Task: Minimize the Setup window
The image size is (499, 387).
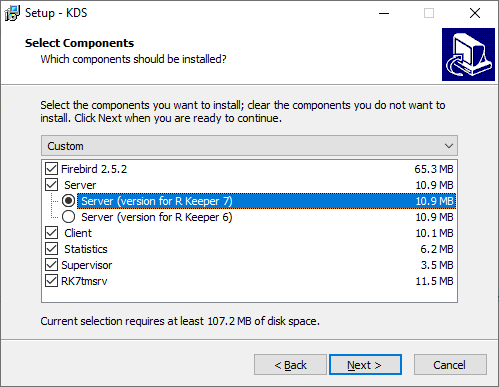Action: click(x=384, y=13)
